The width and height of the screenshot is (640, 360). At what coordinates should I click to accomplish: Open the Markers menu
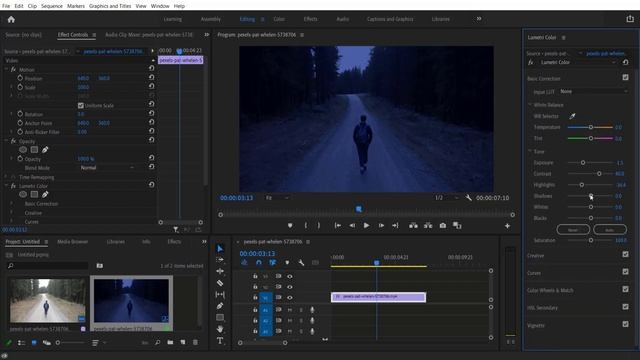76,6
